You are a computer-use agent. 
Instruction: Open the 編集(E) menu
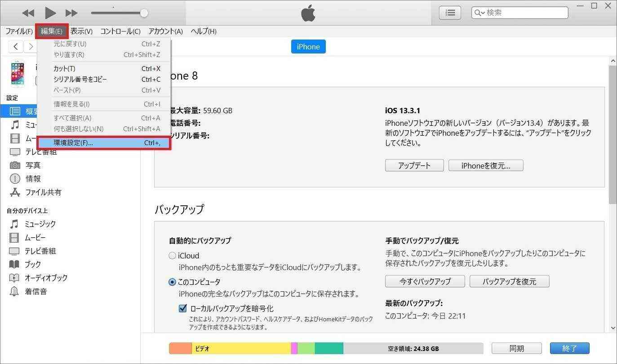coord(52,31)
